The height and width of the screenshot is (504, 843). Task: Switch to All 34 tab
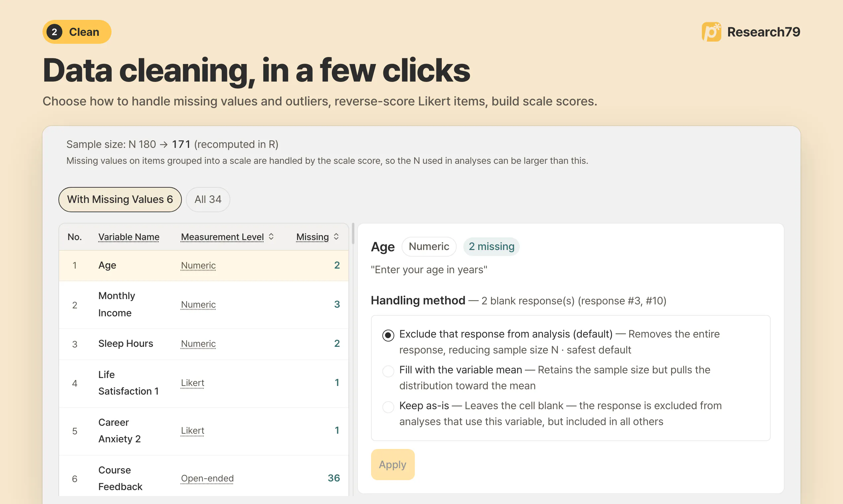(x=208, y=199)
